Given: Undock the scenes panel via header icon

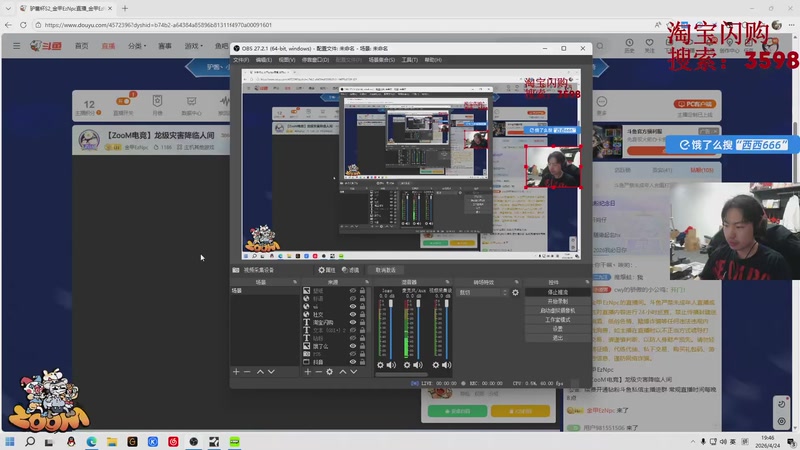Looking at the screenshot, I should coord(295,282).
